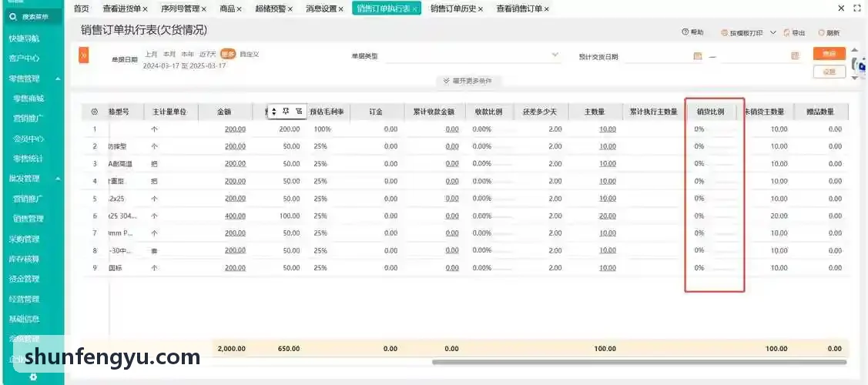Switch to the 首页 tab
Image resolution: width=868 pixels, height=385 pixels.
click(81, 8)
